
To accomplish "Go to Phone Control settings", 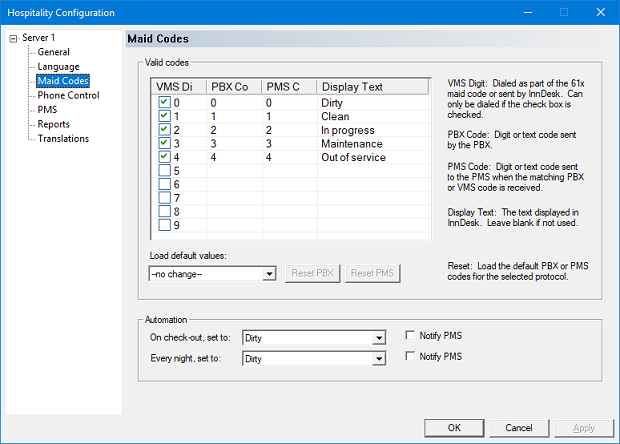I will coord(68,96).
